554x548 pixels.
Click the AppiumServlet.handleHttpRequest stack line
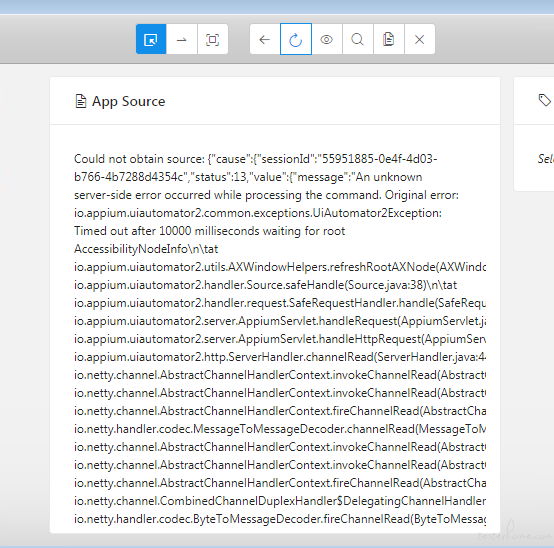(280, 339)
